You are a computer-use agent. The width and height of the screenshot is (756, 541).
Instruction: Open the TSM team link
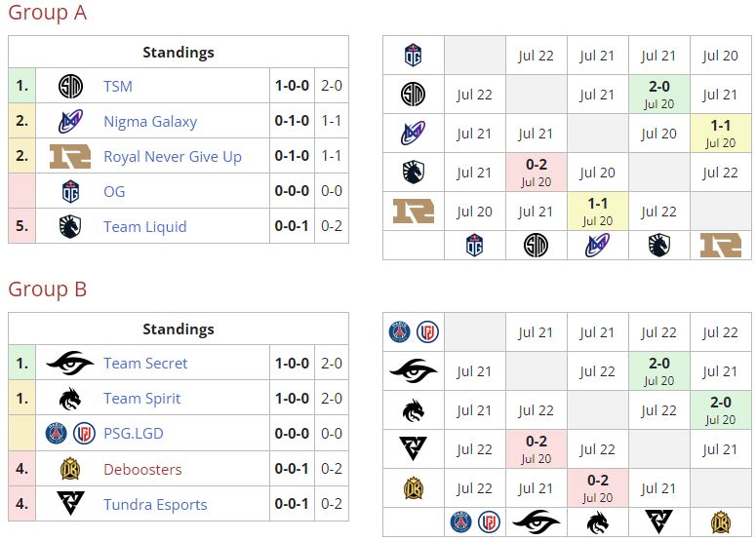118,87
